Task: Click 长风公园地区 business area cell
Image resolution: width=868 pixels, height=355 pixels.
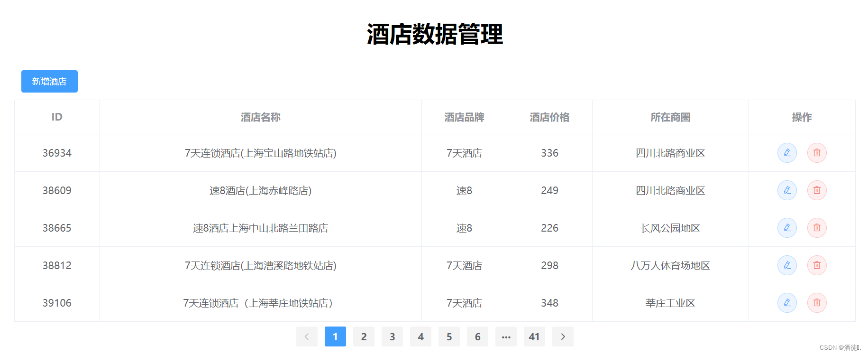Action: click(670, 228)
